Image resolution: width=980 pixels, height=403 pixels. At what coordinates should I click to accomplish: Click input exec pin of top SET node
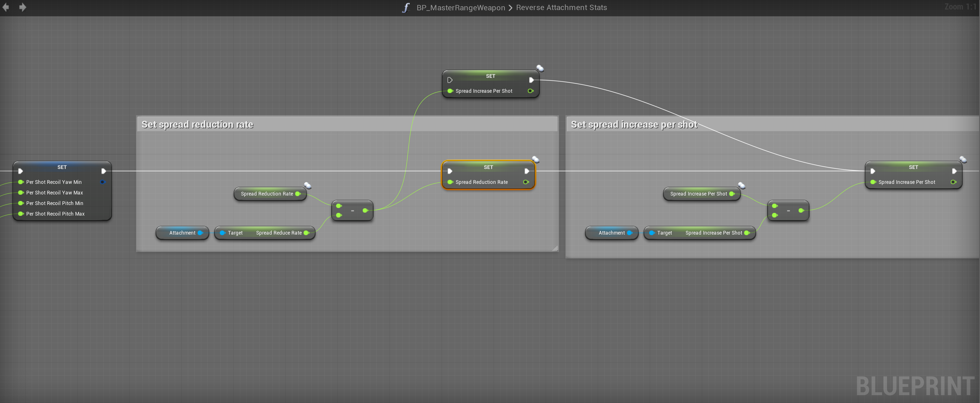click(x=450, y=80)
